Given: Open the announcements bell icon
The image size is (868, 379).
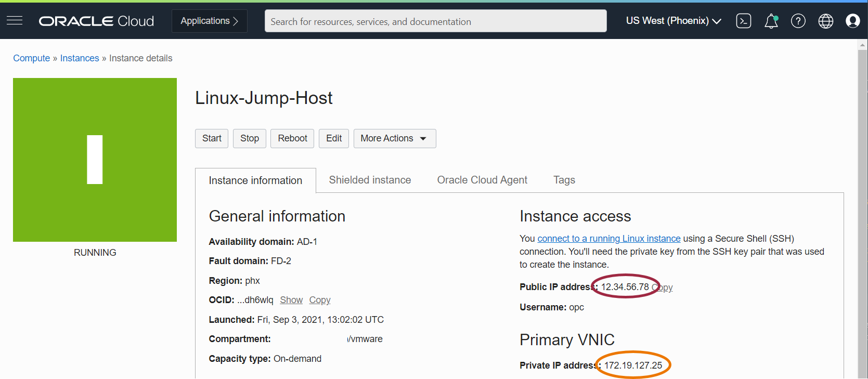Looking at the screenshot, I should 771,21.
